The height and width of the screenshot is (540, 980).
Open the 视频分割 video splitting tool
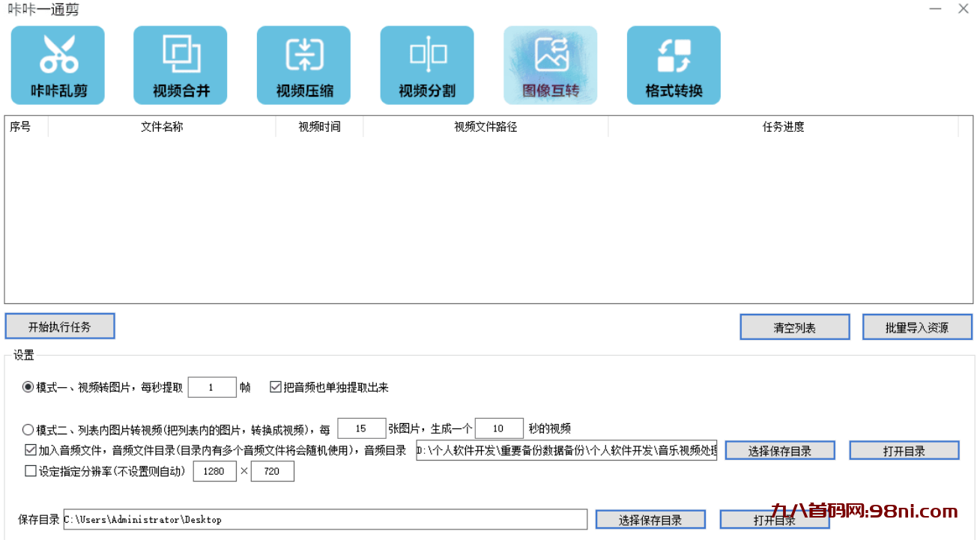427,64
